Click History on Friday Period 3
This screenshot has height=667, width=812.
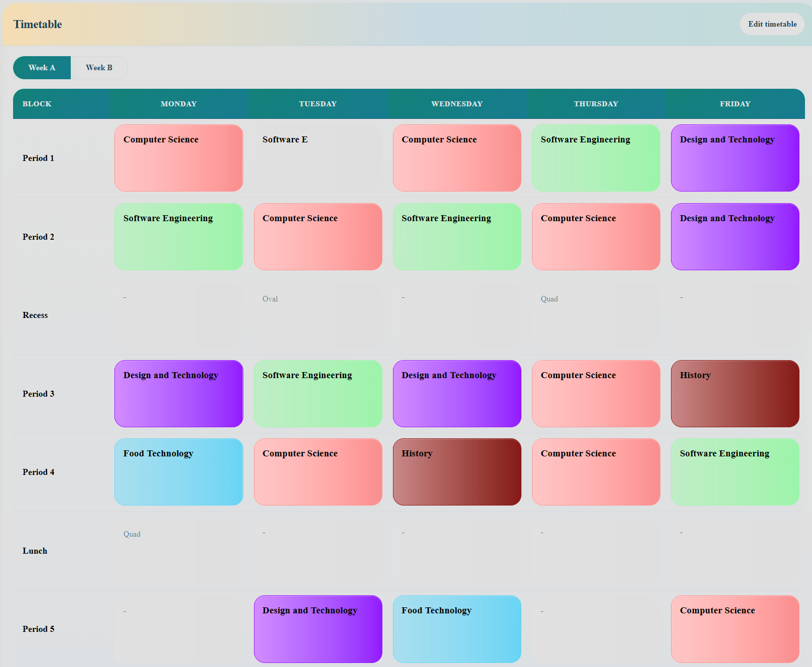[735, 393]
